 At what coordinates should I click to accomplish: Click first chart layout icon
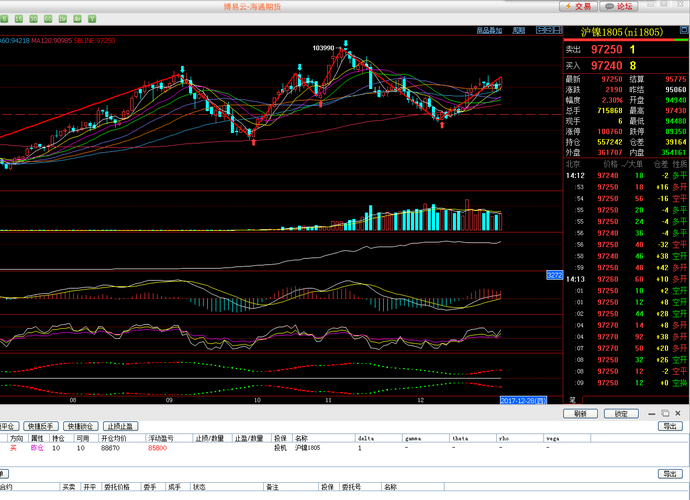(540, 30)
